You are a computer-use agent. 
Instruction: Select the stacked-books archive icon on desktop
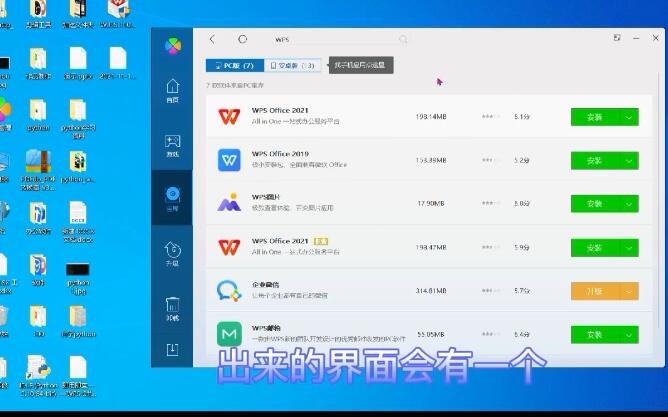pos(38,162)
